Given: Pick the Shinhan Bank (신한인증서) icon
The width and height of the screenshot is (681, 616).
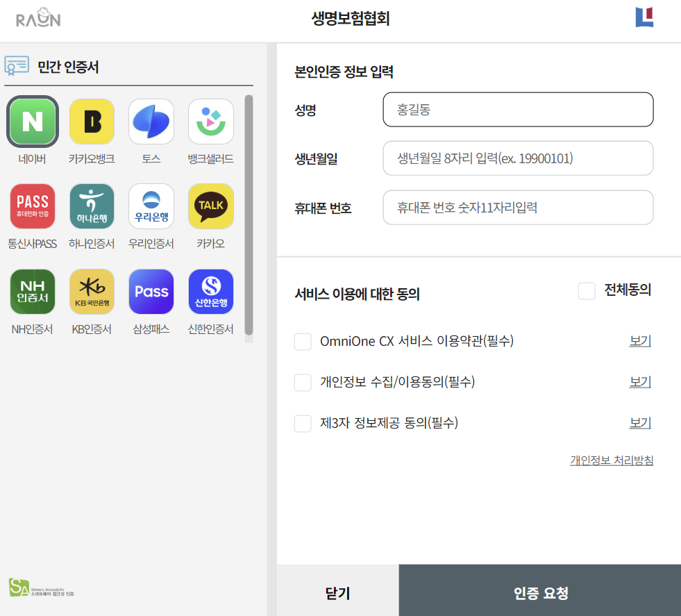Looking at the screenshot, I should tap(210, 292).
